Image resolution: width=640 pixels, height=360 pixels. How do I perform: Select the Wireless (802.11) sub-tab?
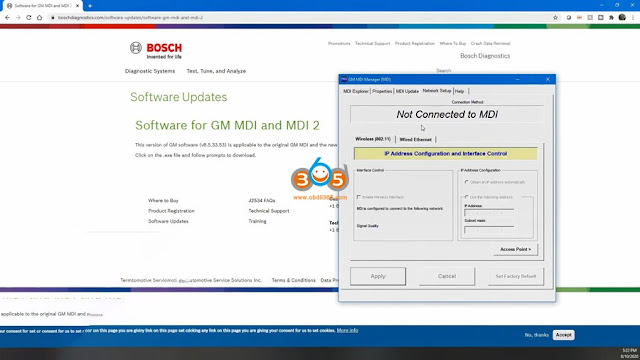373,139
